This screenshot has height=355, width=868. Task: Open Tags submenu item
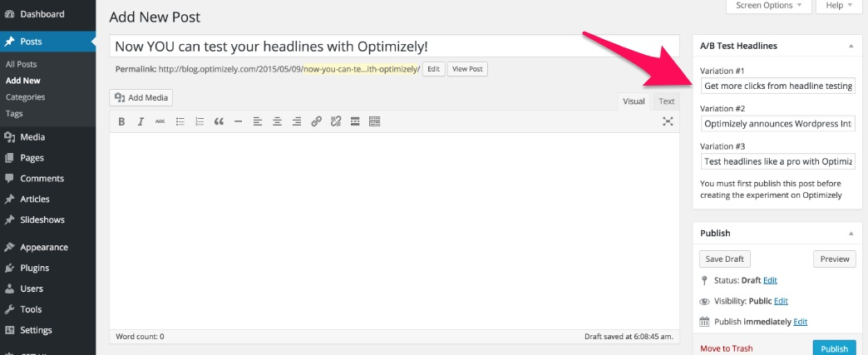click(x=14, y=114)
